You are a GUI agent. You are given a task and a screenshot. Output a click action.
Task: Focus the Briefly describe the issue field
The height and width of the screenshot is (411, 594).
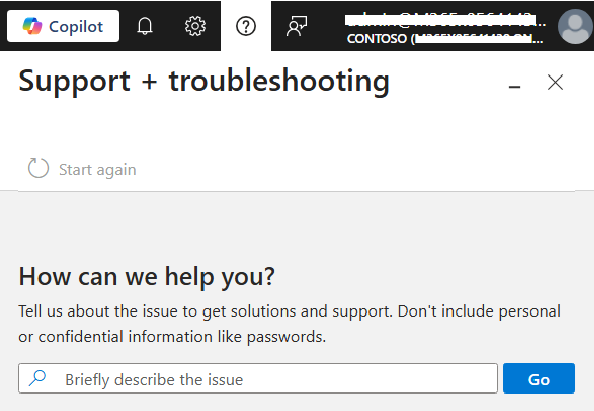tap(258, 378)
